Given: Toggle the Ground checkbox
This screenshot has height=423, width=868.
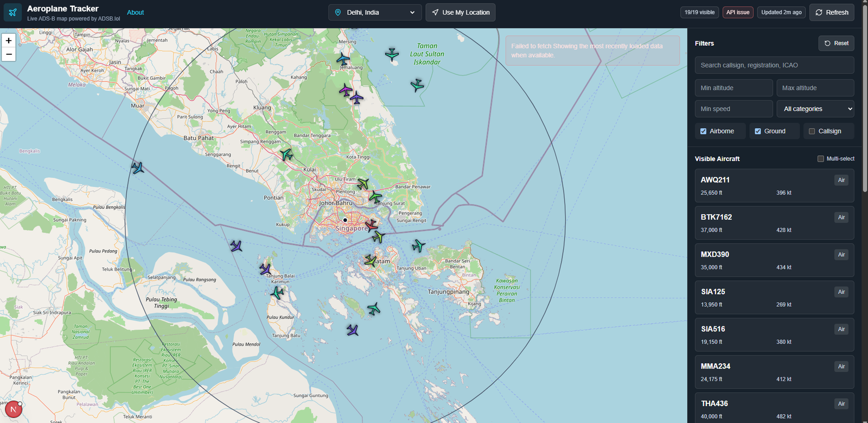Looking at the screenshot, I should coord(758,131).
